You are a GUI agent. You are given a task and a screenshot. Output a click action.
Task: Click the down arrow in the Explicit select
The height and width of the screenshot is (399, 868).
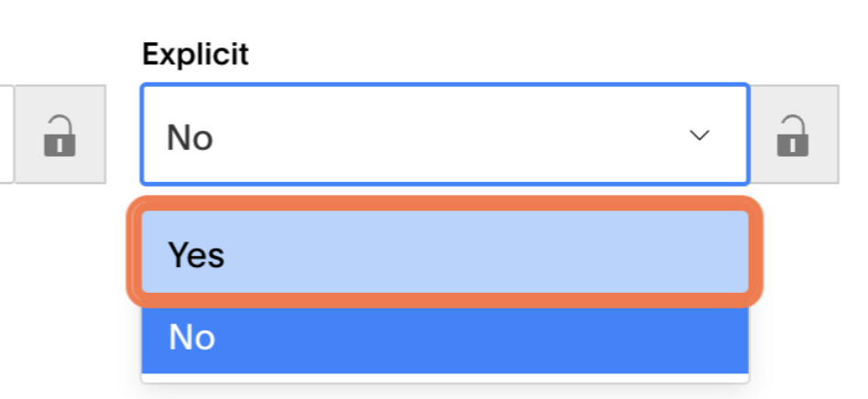pos(700,135)
